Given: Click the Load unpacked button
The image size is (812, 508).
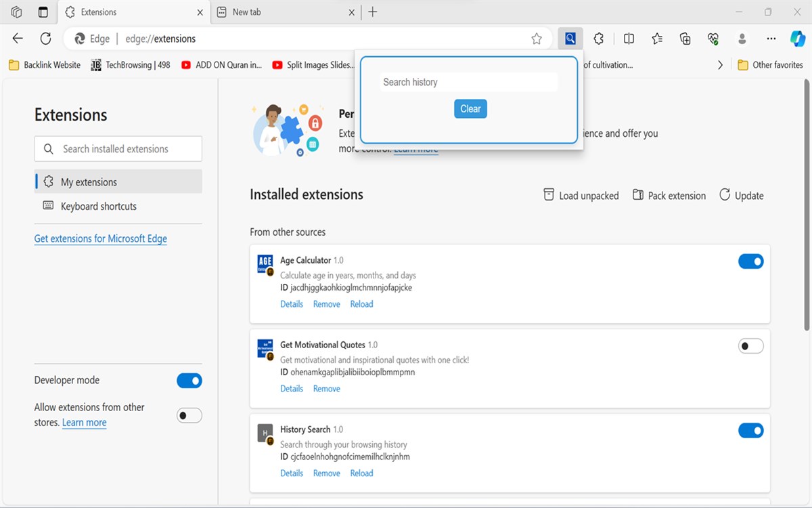Looking at the screenshot, I should click(x=581, y=196).
